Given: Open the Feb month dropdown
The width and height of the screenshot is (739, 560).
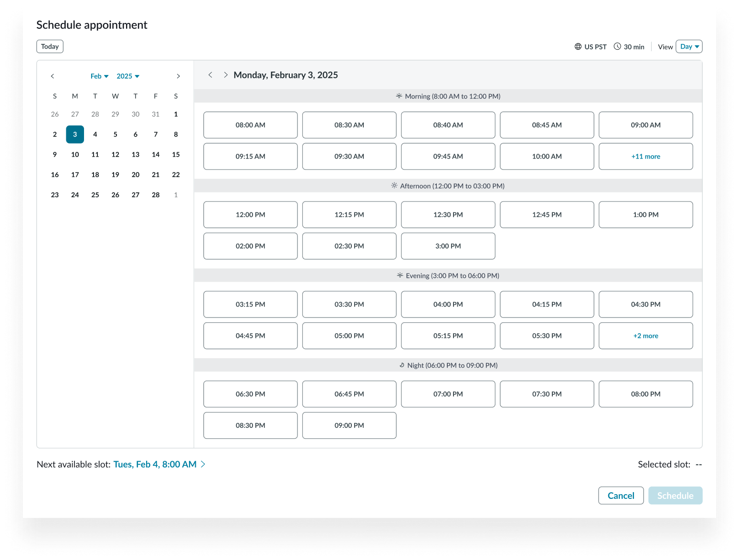Looking at the screenshot, I should click(99, 76).
